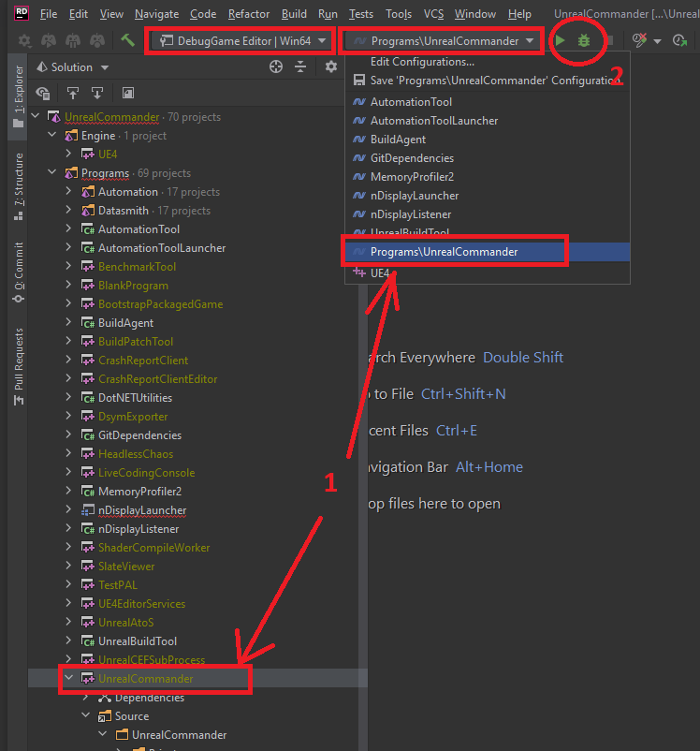Open the File menu
Image resolution: width=700 pixels, height=751 pixels.
click(x=49, y=14)
